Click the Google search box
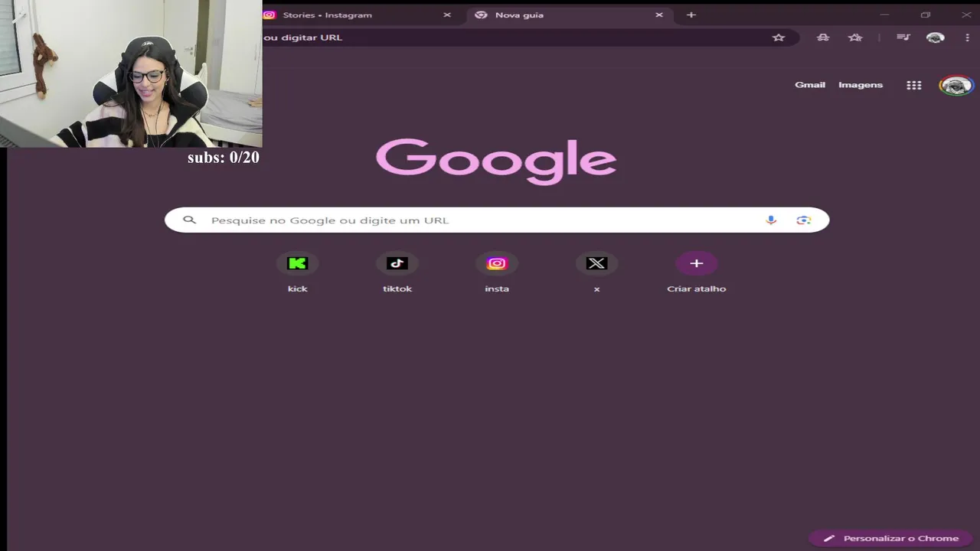This screenshot has height=551, width=980. pyautogui.click(x=497, y=220)
